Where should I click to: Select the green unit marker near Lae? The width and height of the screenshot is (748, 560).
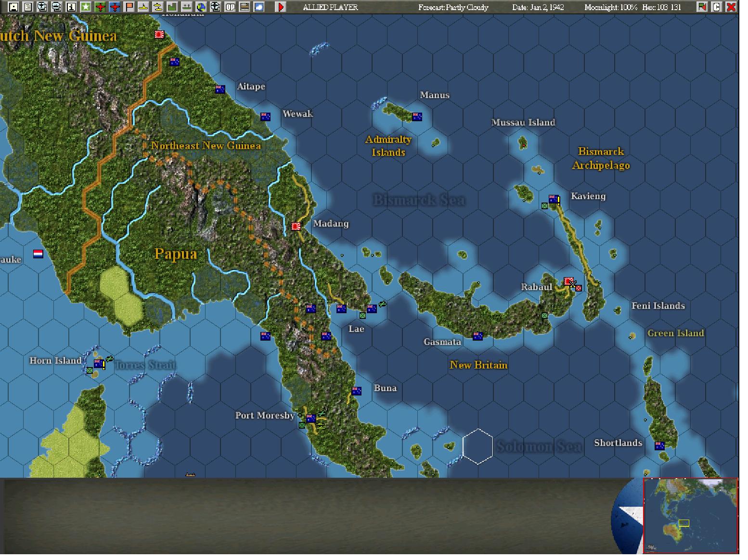click(x=362, y=316)
